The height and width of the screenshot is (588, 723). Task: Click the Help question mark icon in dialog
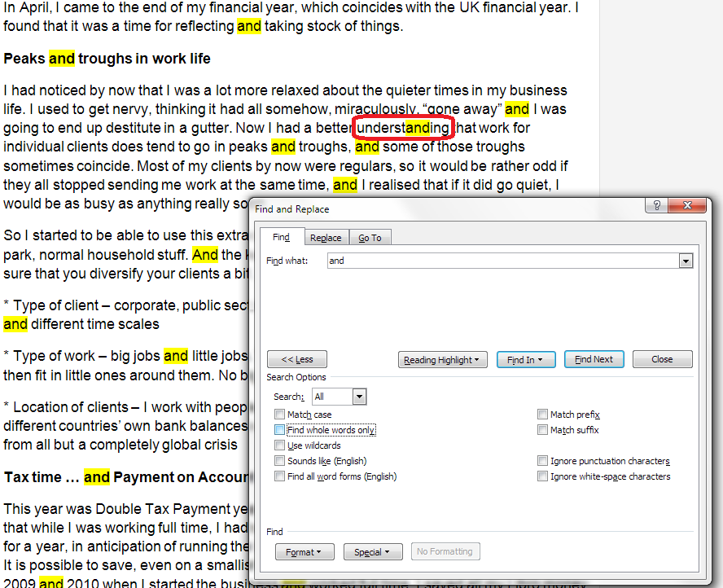tap(656, 207)
